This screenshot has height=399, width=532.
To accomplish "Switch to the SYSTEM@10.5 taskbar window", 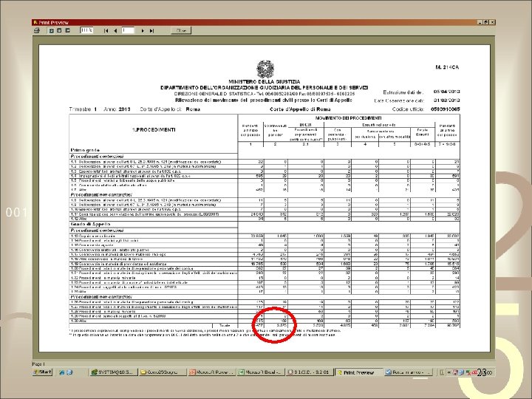I will point(113,372).
